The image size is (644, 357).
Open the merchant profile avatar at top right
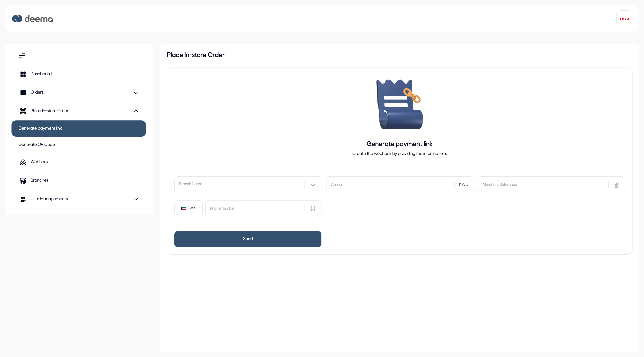(x=624, y=19)
